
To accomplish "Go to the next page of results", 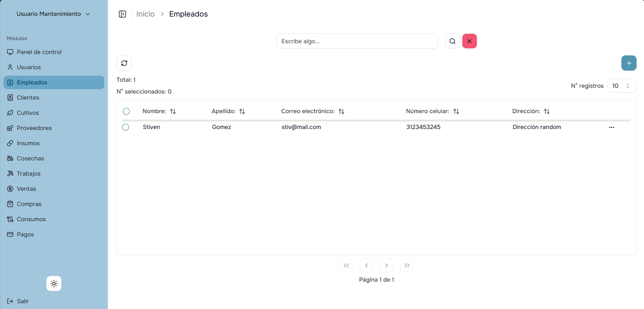I will 386,265.
